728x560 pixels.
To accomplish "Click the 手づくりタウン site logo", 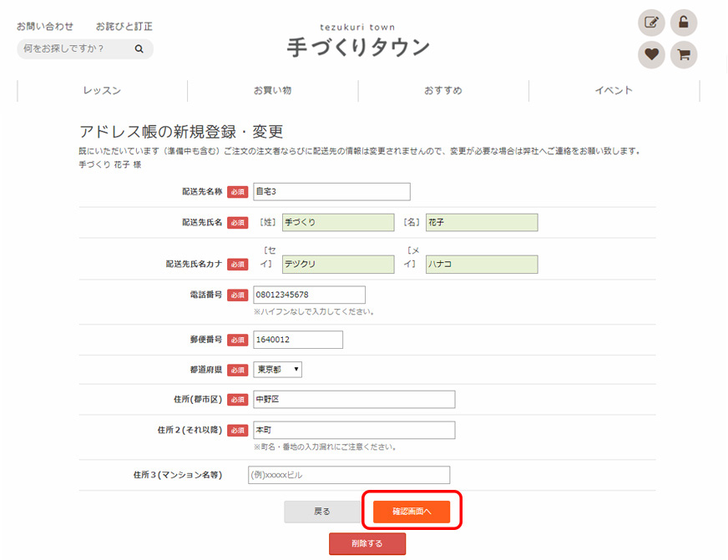I will coord(358,42).
